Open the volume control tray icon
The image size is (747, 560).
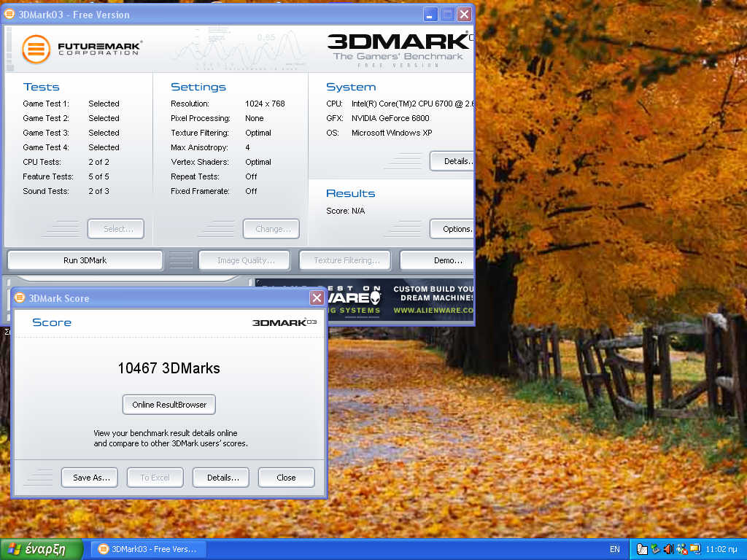[668, 549]
